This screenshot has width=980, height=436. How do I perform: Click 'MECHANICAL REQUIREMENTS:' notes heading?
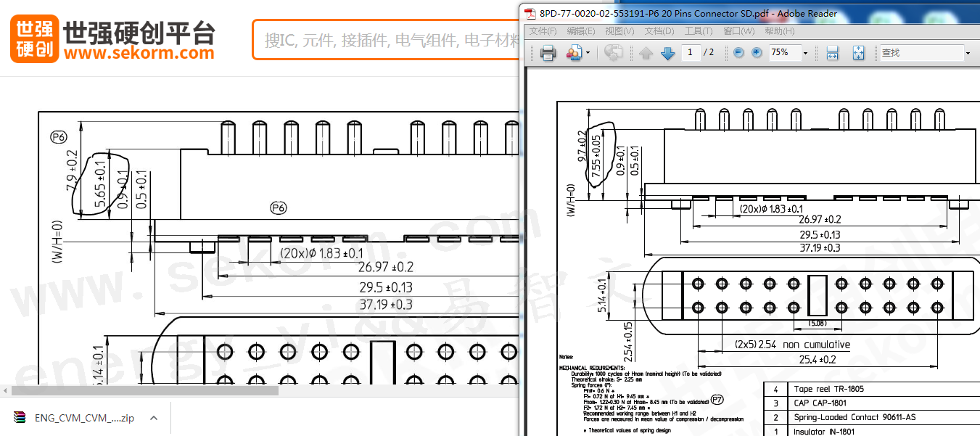click(590, 368)
